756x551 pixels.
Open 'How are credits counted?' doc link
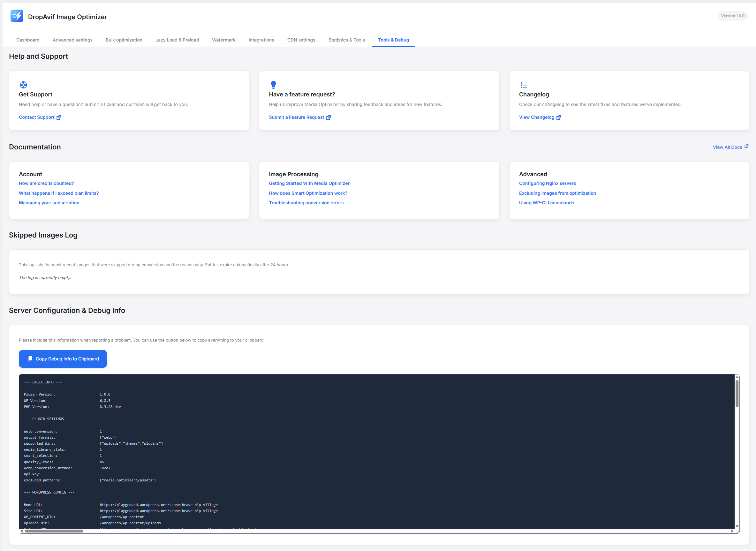[46, 184]
